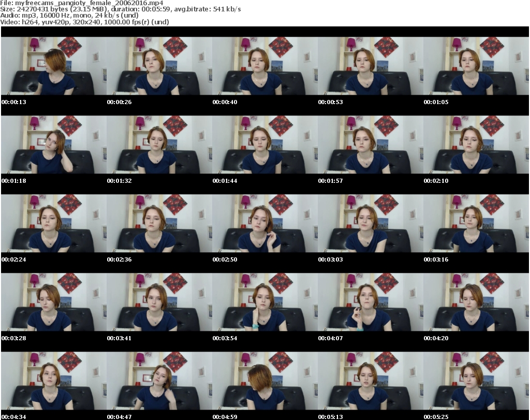Choose the frame marked 00:03:54
This screenshot has width=530, height=420.
tap(265, 302)
